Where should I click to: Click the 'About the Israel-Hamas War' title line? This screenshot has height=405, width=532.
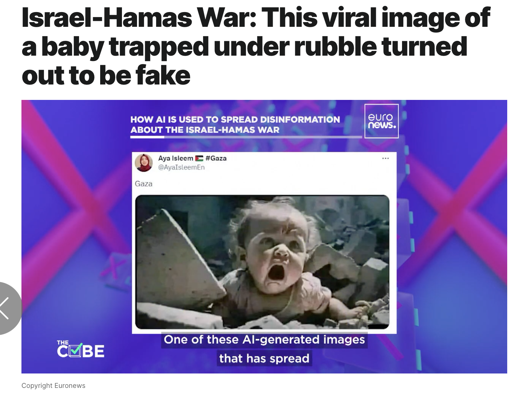point(205,130)
